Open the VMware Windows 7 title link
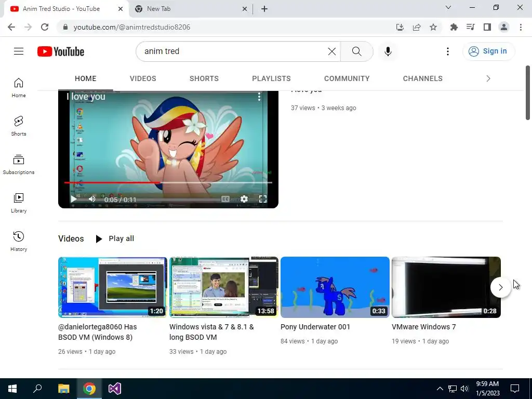 pyautogui.click(x=424, y=327)
